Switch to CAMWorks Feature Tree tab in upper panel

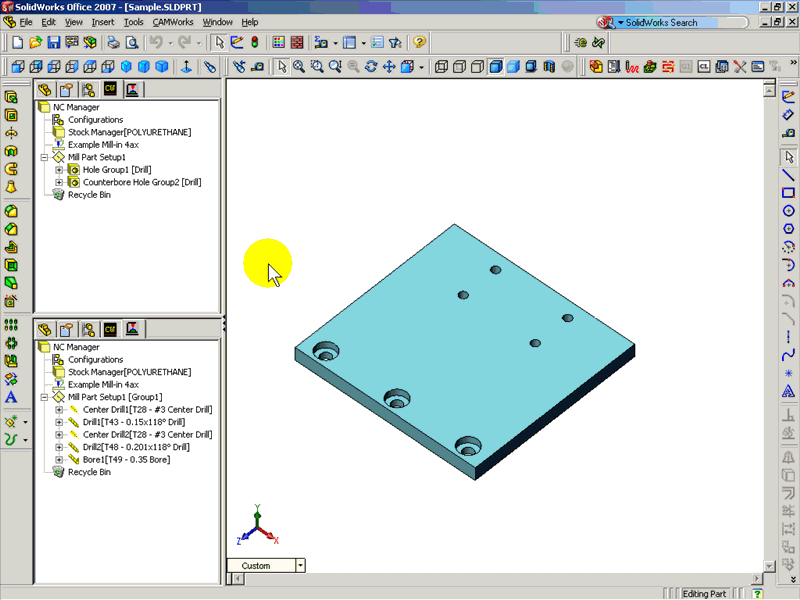(110, 89)
